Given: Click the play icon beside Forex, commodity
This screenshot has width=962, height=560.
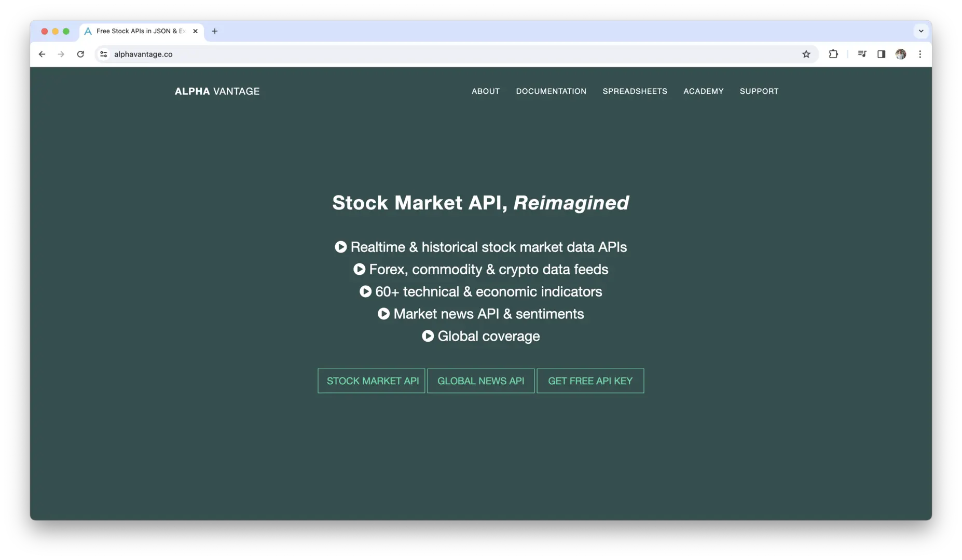Looking at the screenshot, I should [x=359, y=269].
